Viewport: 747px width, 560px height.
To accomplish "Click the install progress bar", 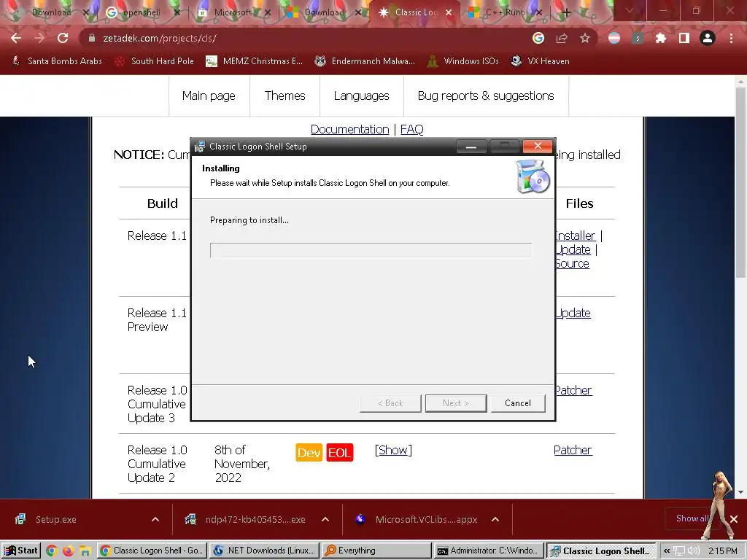I will 371,251.
